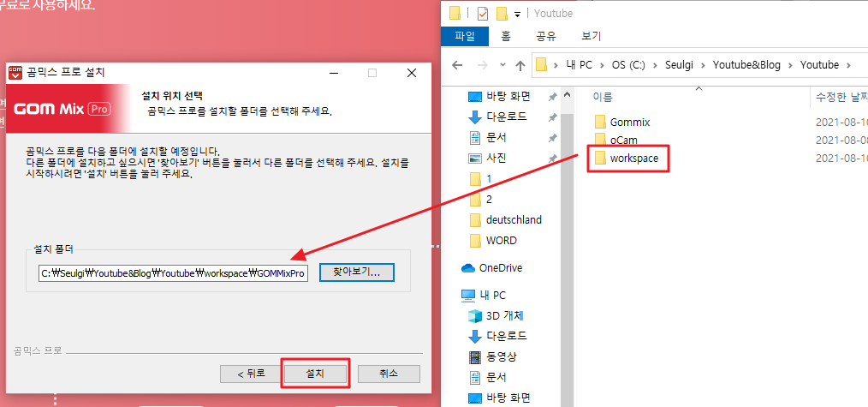Image resolution: width=868 pixels, height=407 pixels.
Task: Click Explorer title bar folder icon
Action: coord(455,13)
